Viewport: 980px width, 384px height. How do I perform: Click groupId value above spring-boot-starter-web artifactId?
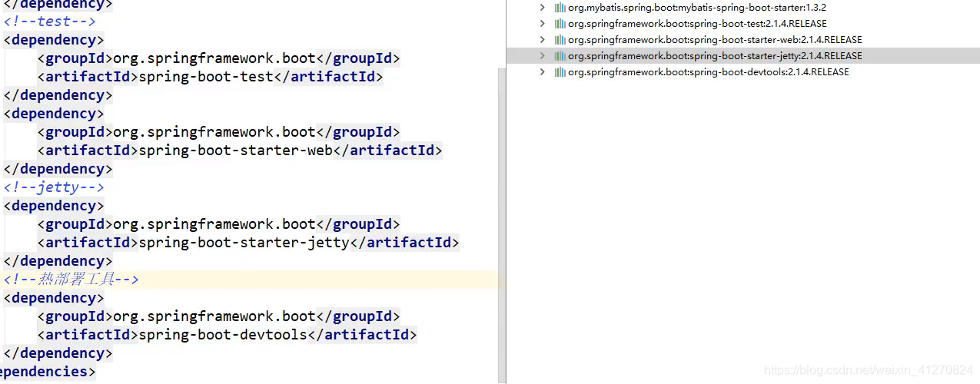214,132
